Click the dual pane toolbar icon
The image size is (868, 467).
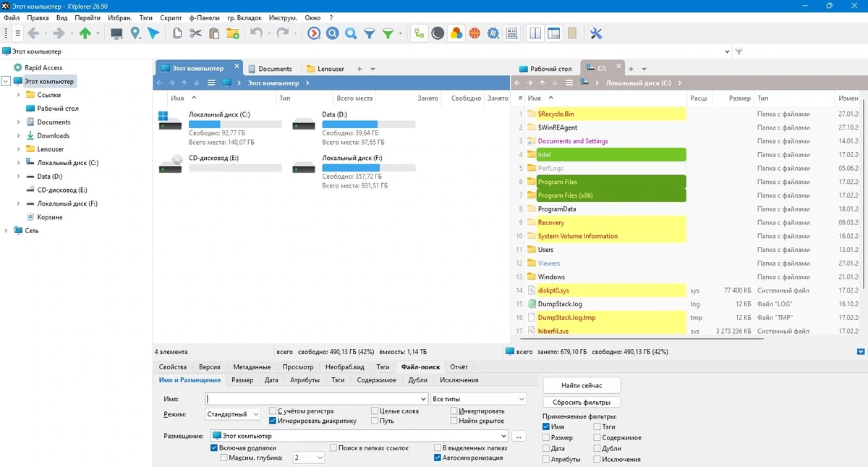click(x=536, y=33)
